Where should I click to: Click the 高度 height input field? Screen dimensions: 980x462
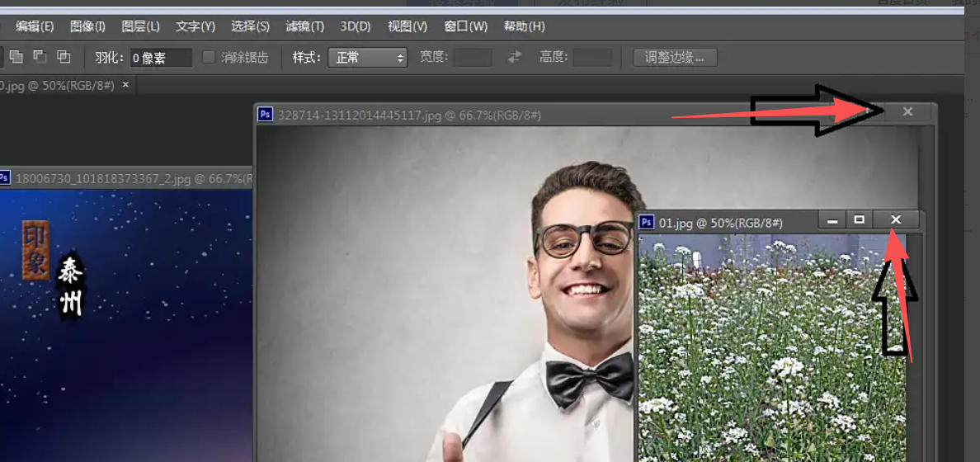pos(592,58)
